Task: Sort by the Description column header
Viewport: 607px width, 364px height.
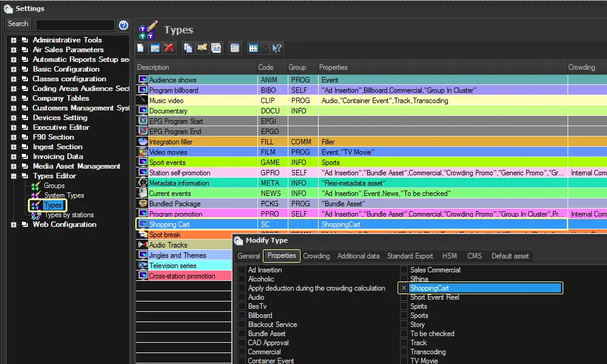Action: tap(154, 67)
